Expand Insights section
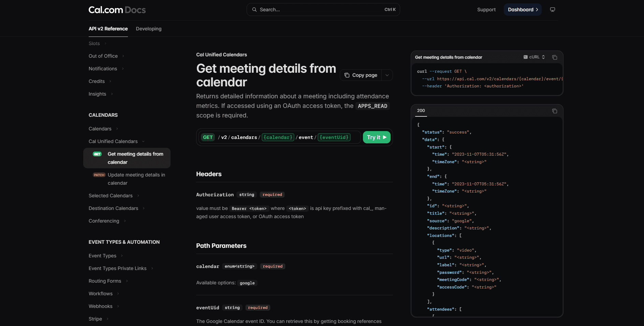Image resolution: width=644 pixels, height=326 pixels. click(x=101, y=94)
